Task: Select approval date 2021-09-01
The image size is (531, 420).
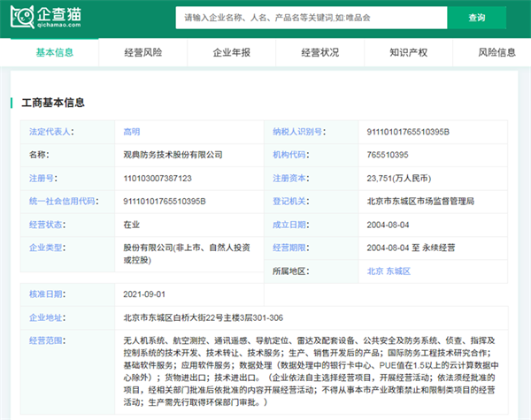Action: (x=144, y=294)
